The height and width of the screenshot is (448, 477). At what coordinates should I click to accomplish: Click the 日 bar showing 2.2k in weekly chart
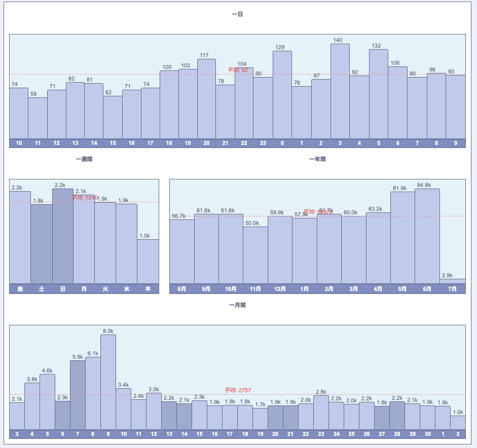click(x=62, y=236)
